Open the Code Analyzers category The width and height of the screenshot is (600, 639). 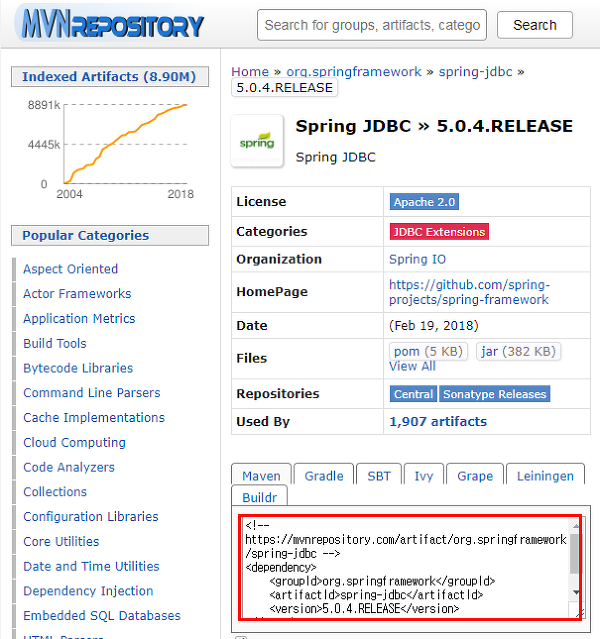(x=68, y=467)
